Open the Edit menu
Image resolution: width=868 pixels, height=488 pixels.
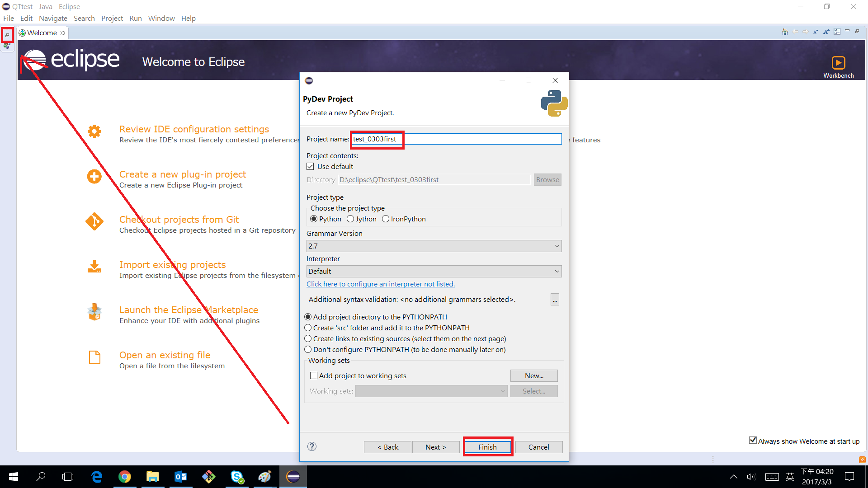[26, 18]
